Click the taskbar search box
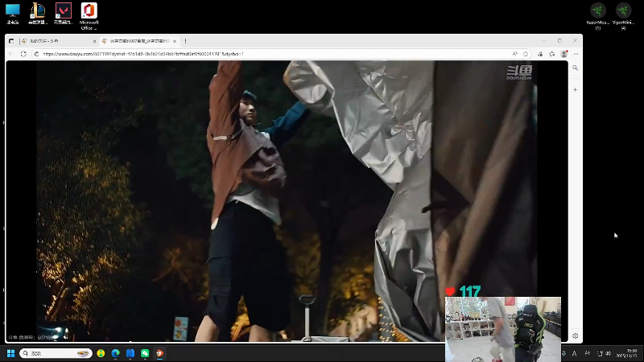The height and width of the screenshot is (362, 644). tap(56, 353)
